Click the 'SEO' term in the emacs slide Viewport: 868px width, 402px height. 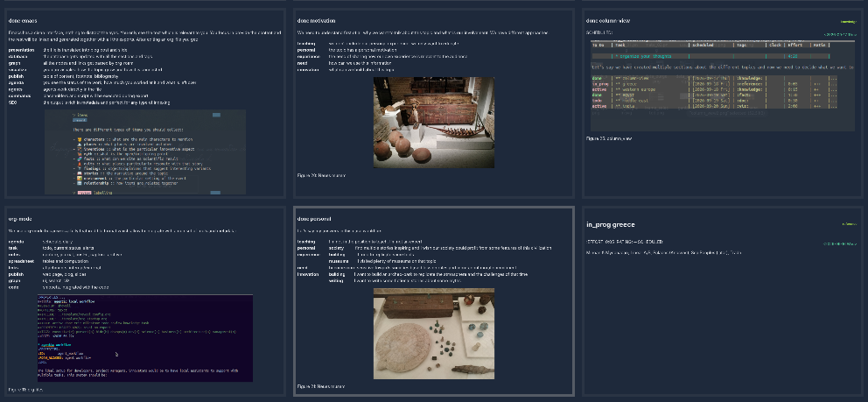click(13, 102)
